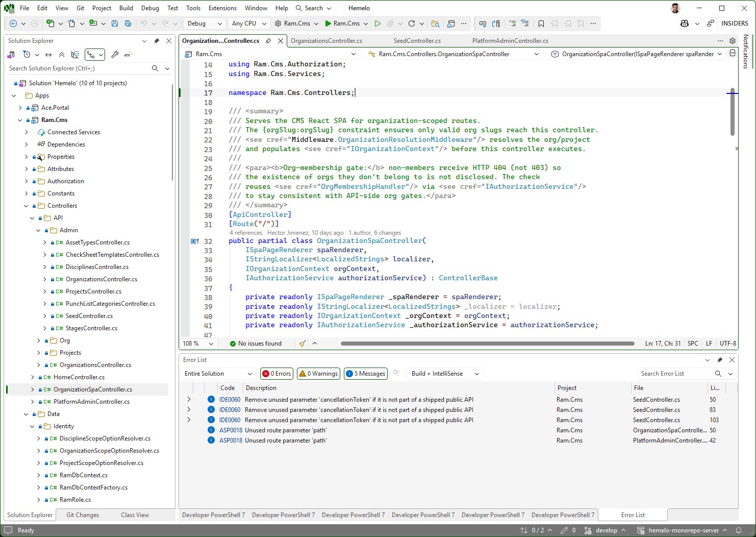
Task: Click the first ASP0018 code link
Action: [231, 430]
